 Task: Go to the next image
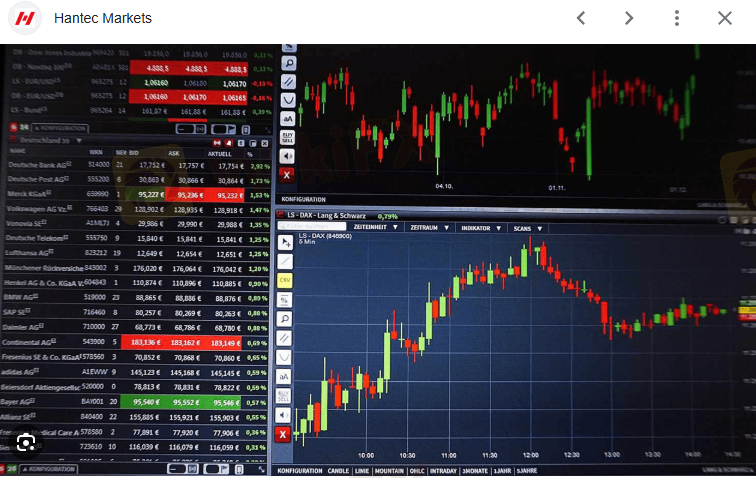point(629,18)
